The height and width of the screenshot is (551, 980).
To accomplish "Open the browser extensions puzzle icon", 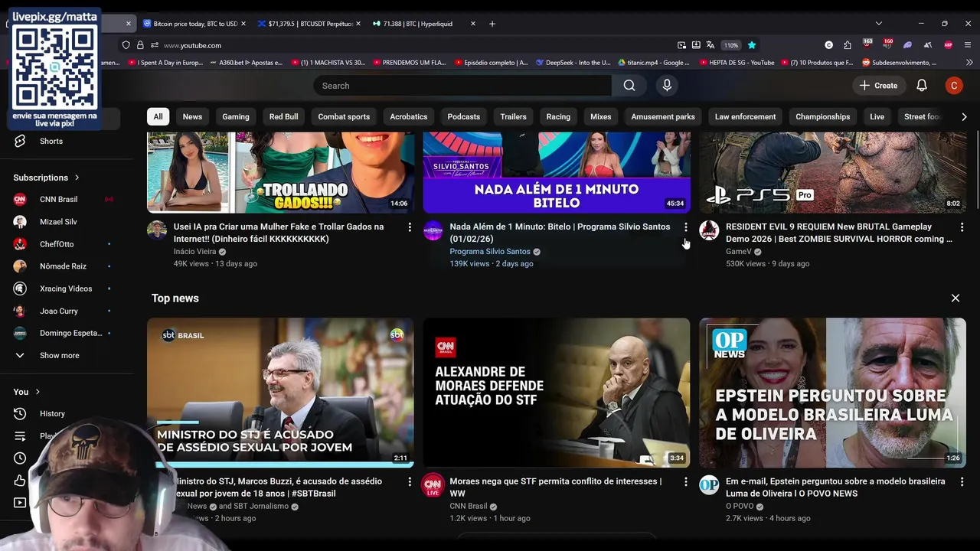I will point(848,45).
